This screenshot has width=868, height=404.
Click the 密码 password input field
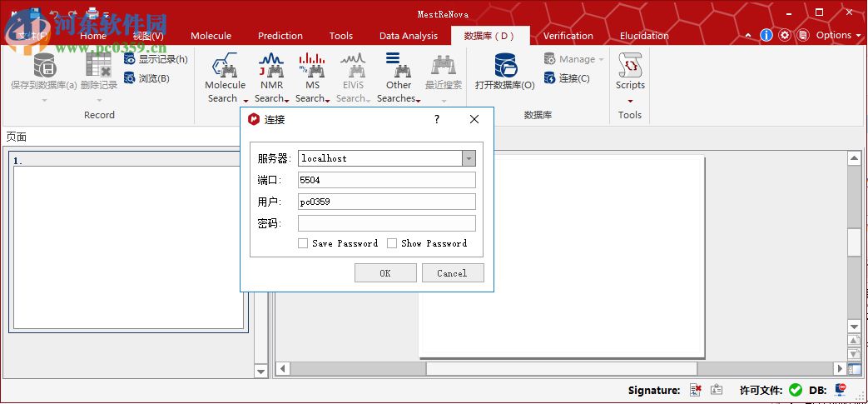[x=387, y=223]
